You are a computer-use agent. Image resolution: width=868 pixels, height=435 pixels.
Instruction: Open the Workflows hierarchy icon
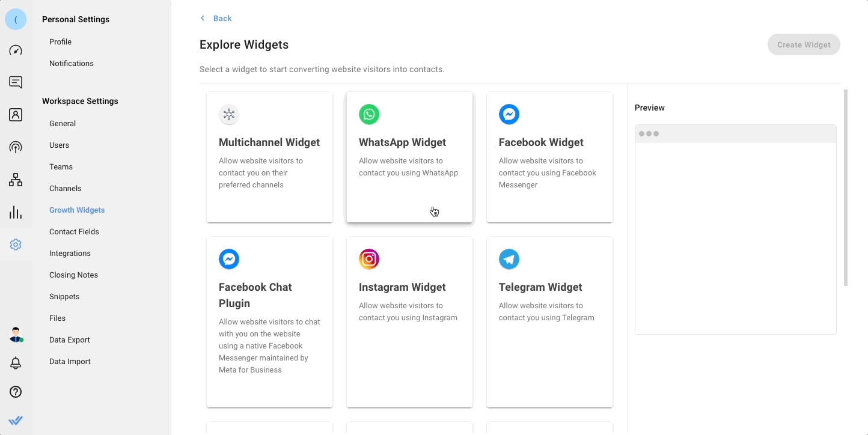(16, 180)
